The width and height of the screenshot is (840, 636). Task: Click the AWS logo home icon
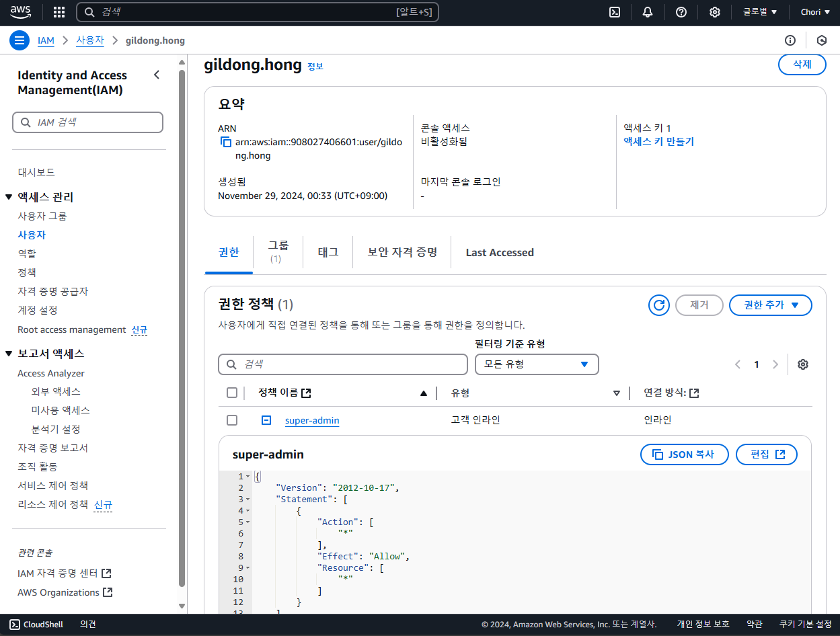click(21, 12)
